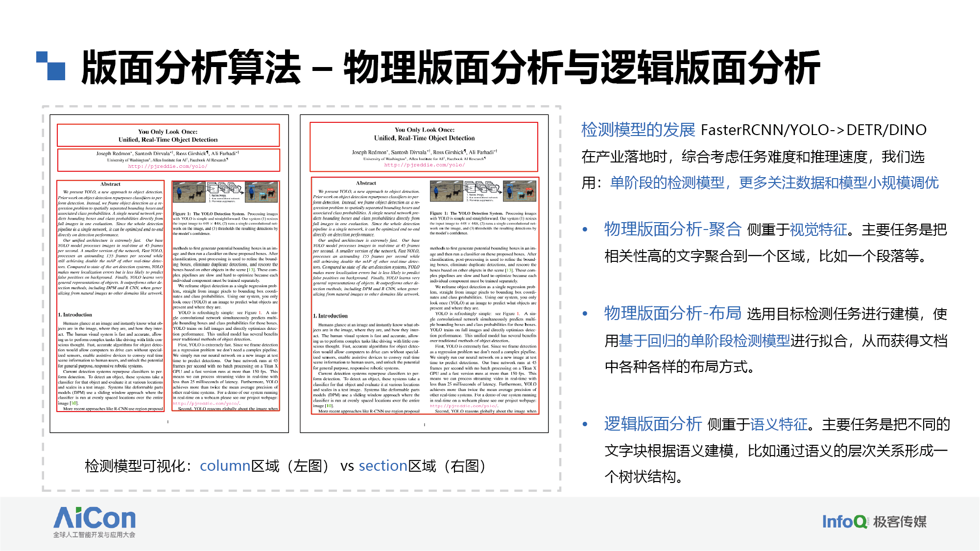The width and height of the screenshot is (980, 551).
Task: Click the word column in the caption
Action: [x=225, y=466]
